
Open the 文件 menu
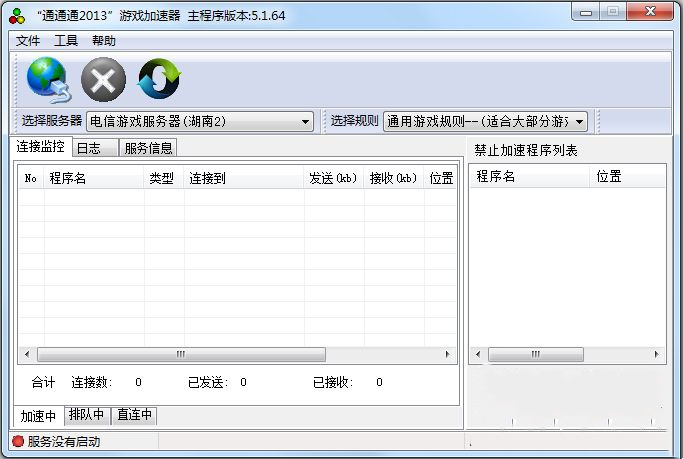pos(28,41)
